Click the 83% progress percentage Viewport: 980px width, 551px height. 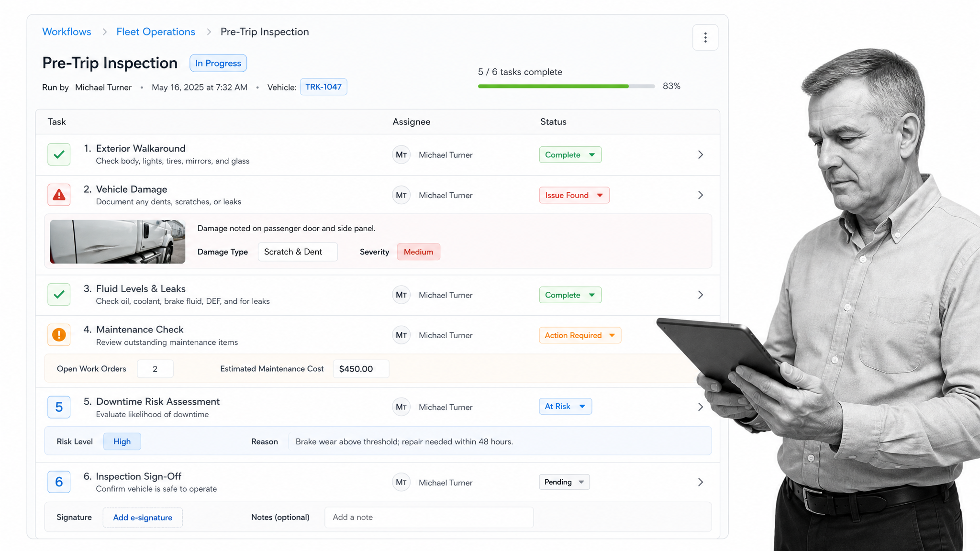pos(671,86)
